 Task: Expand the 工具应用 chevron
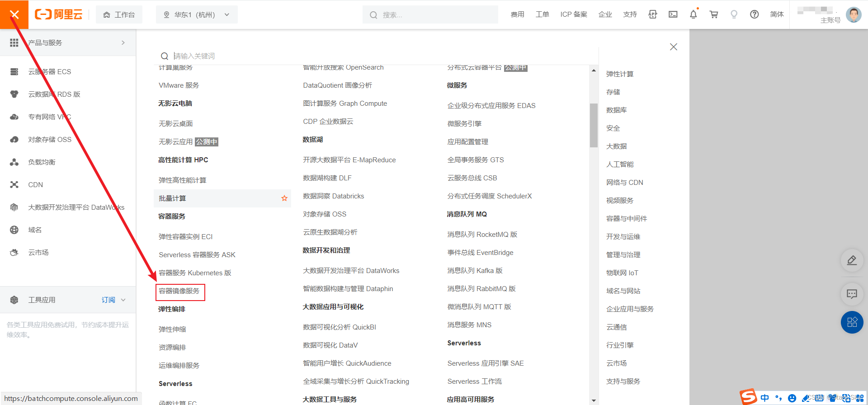pyautogui.click(x=123, y=300)
